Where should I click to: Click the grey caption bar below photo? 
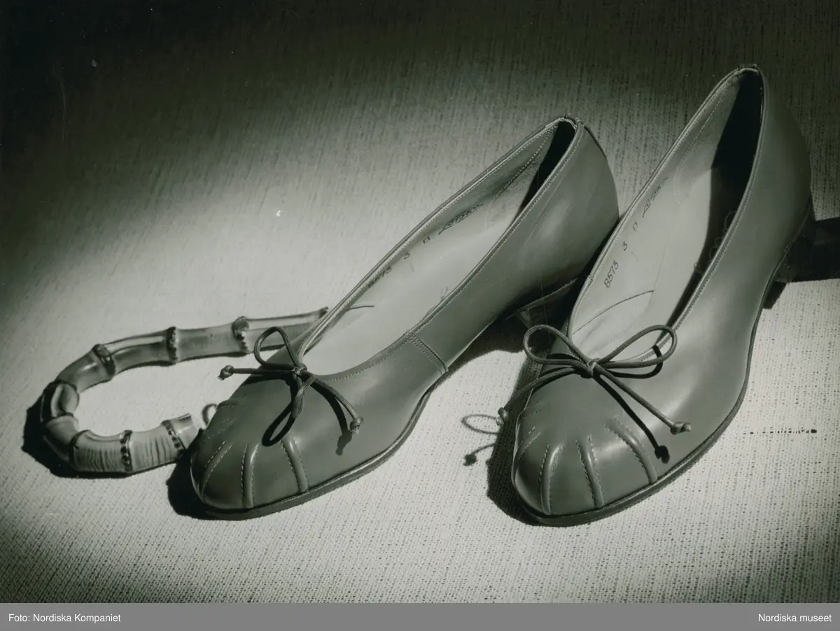420,617
